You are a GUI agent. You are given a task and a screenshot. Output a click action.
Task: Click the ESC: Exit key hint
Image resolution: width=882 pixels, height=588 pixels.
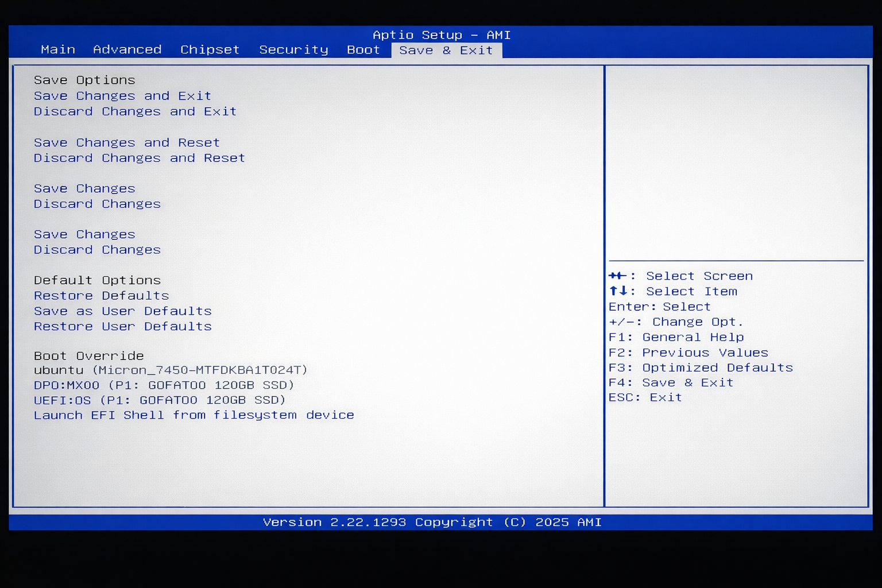645,398
